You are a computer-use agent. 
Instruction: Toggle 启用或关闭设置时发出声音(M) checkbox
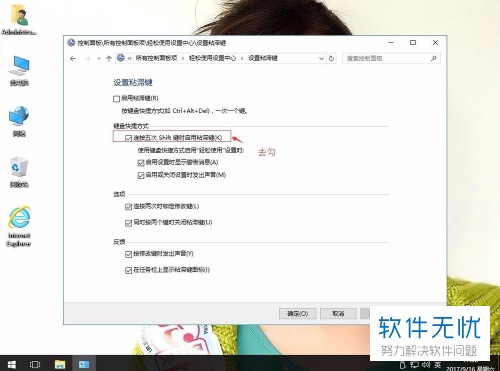(141, 175)
